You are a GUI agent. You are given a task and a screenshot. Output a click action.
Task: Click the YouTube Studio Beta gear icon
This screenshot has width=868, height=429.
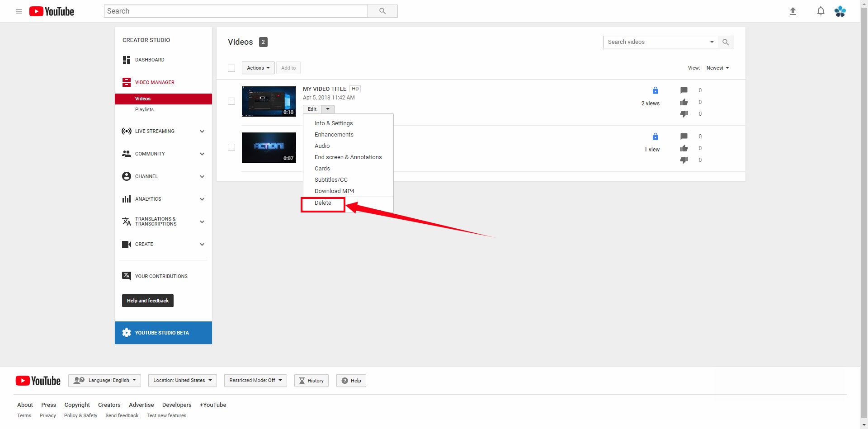click(x=127, y=333)
